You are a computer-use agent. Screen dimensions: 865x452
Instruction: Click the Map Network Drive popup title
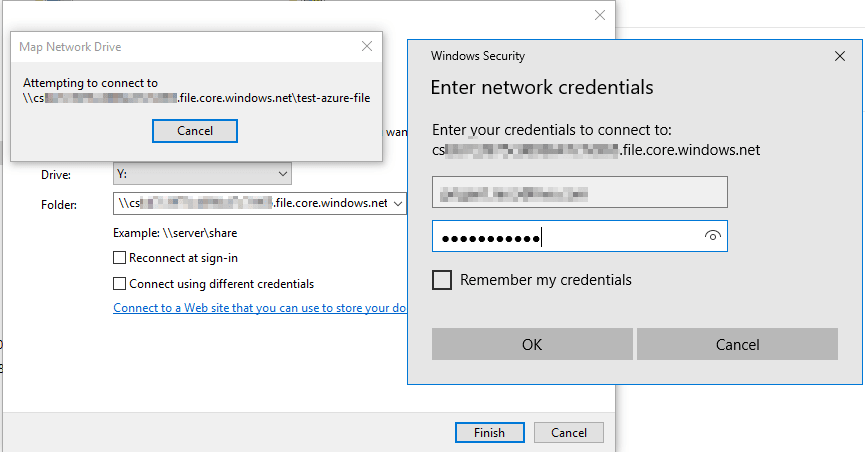click(x=70, y=47)
